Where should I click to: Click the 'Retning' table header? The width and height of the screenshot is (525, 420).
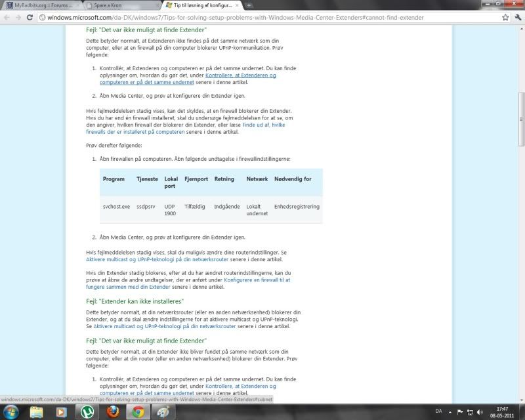click(x=224, y=179)
